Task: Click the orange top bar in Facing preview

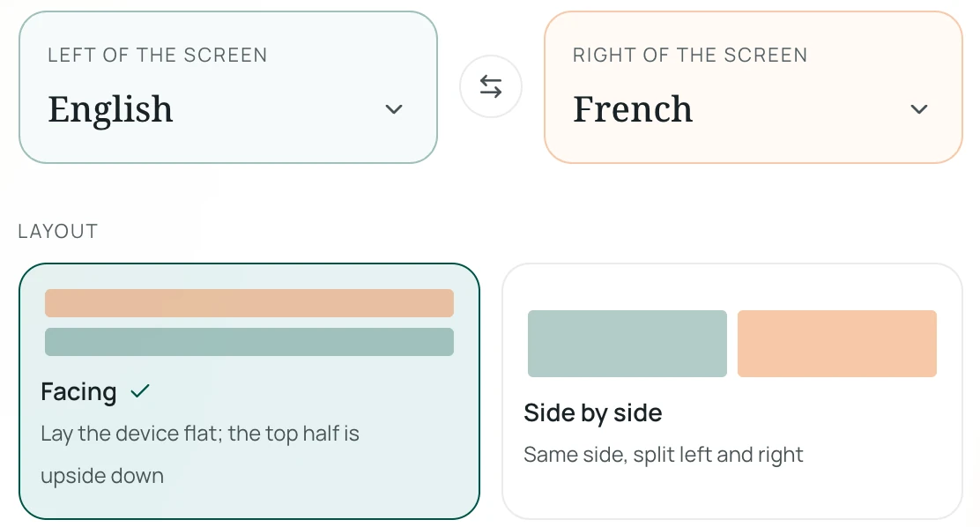Action: (x=249, y=302)
